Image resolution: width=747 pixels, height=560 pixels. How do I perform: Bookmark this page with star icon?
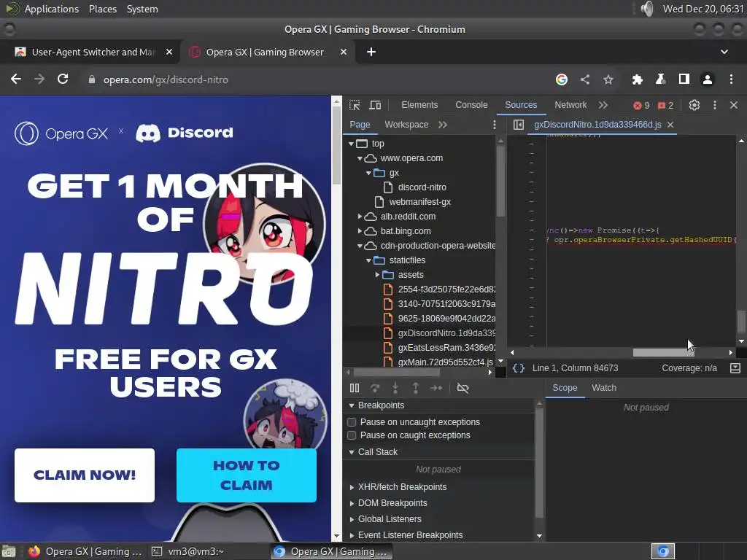pyautogui.click(x=608, y=79)
